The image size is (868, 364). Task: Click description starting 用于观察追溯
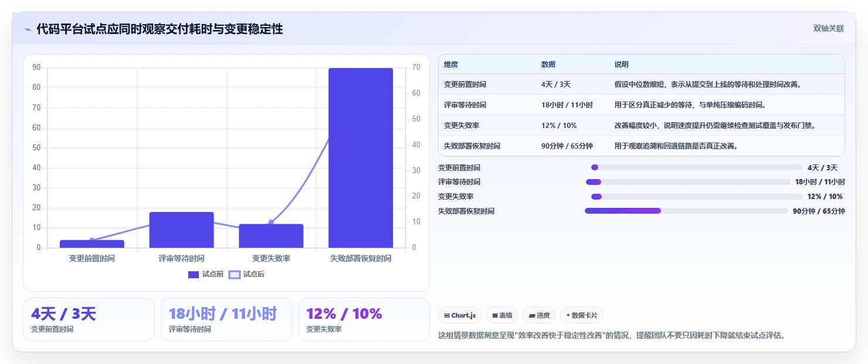click(x=676, y=146)
